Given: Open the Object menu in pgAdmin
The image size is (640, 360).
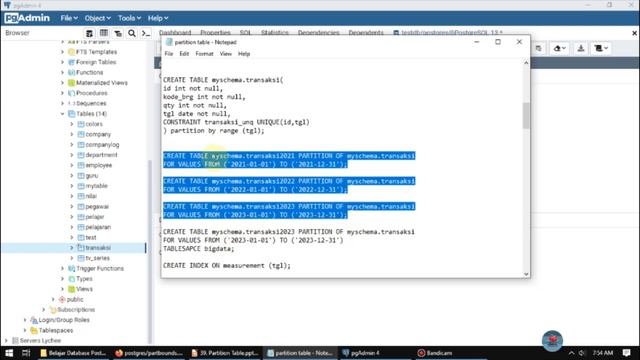Looking at the screenshot, I should tap(97, 18).
